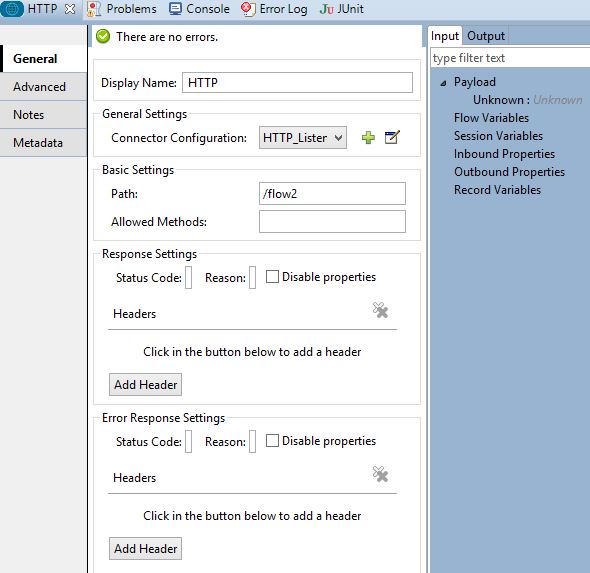Switch to the Output tab
The height and width of the screenshot is (573, 590).
486,36
